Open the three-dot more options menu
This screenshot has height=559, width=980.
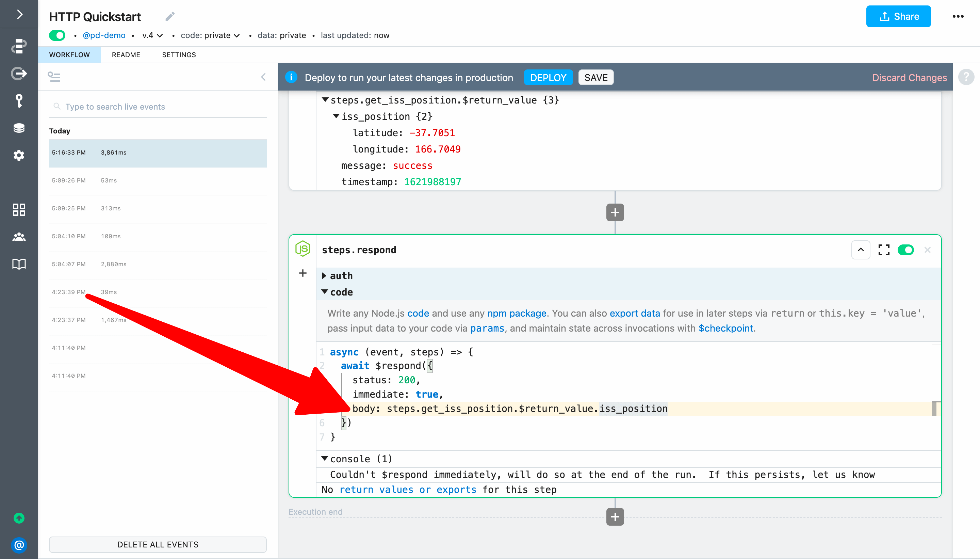pyautogui.click(x=958, y=16)
